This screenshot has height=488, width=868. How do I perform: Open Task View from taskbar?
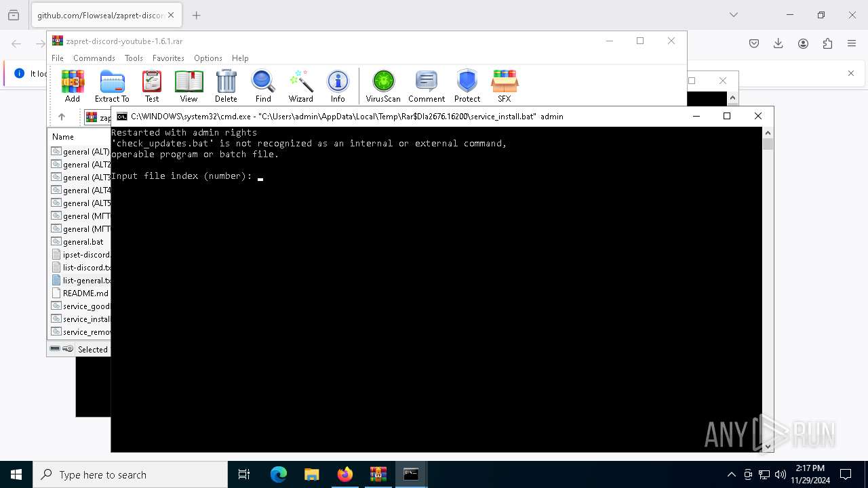coord(244,474)
